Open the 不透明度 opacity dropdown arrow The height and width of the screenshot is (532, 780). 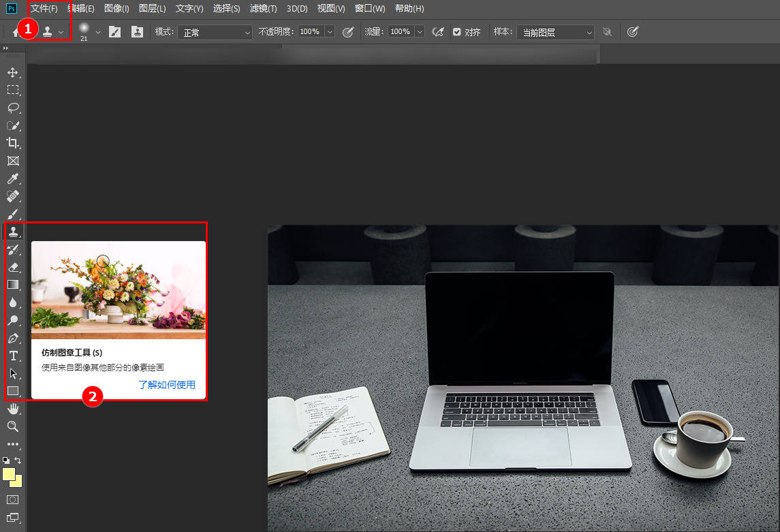click(330, 32)
